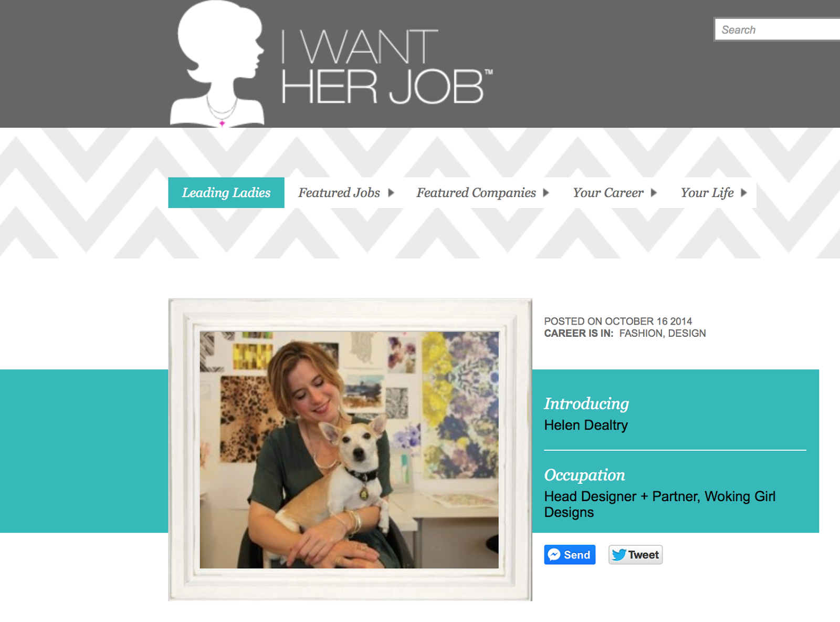
Task: Click the woman silhouette logo icon
Action: [217, 64]
